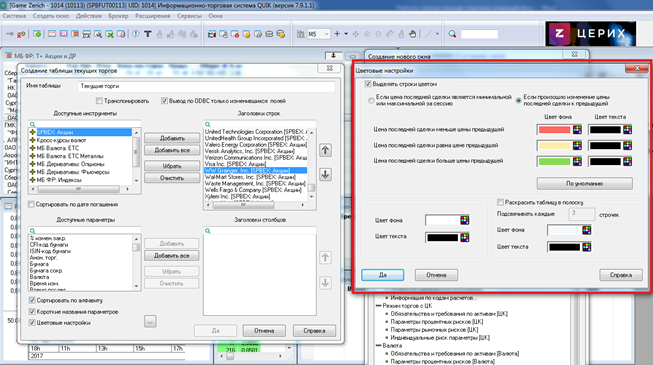Image resolution: width=653 pixels, height=365 pixels.
Task: Toggle 'Выделять строки цветом' checkbox
Action: pyautogui.click(x=368, y=84)
